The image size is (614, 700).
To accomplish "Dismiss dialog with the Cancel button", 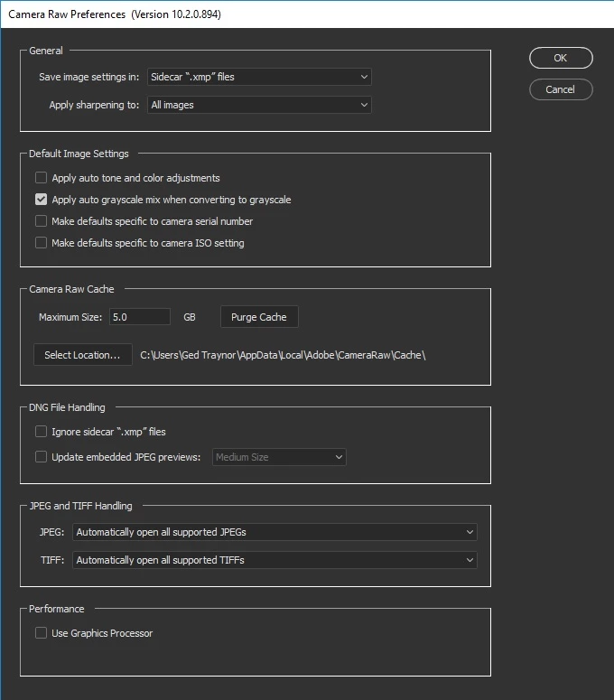I will point(561,89).
